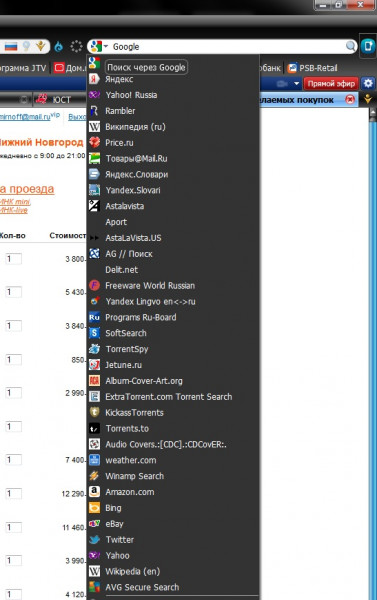Open the search engine dropdown arrow beside Google
The image size is (377, 600).
click(106, 47)
